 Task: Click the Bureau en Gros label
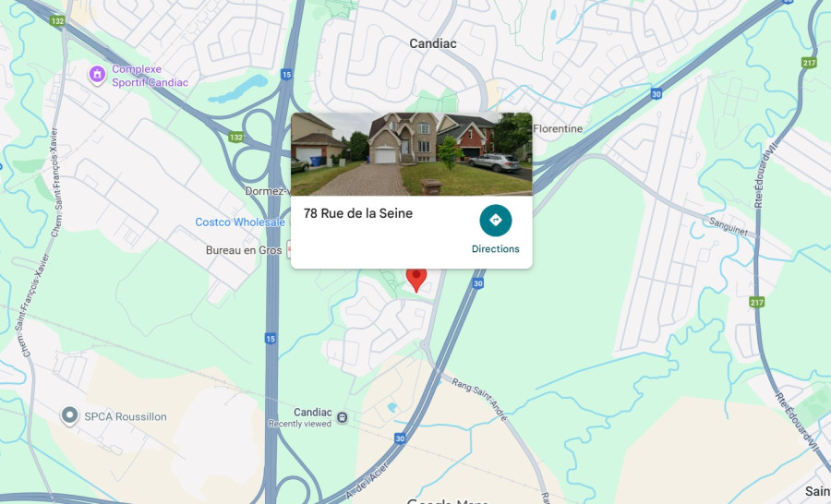244,250
